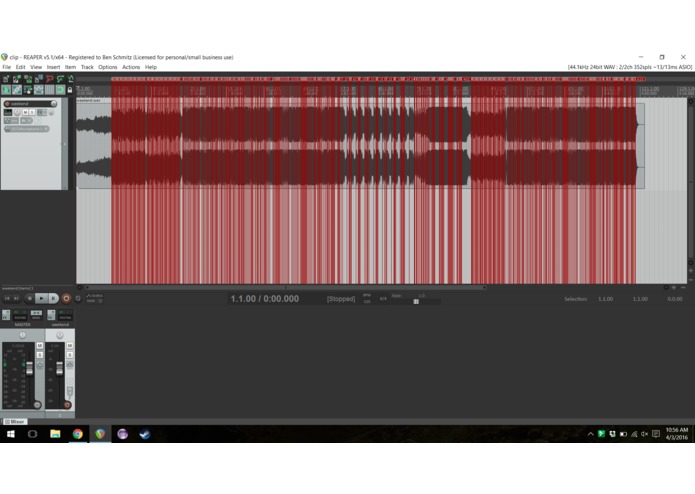Go to project end in the transport

coord(16,299)
